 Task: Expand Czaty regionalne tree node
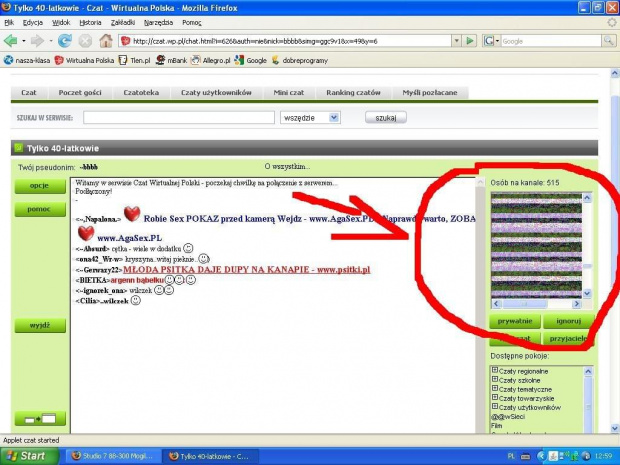pos(495,370)
